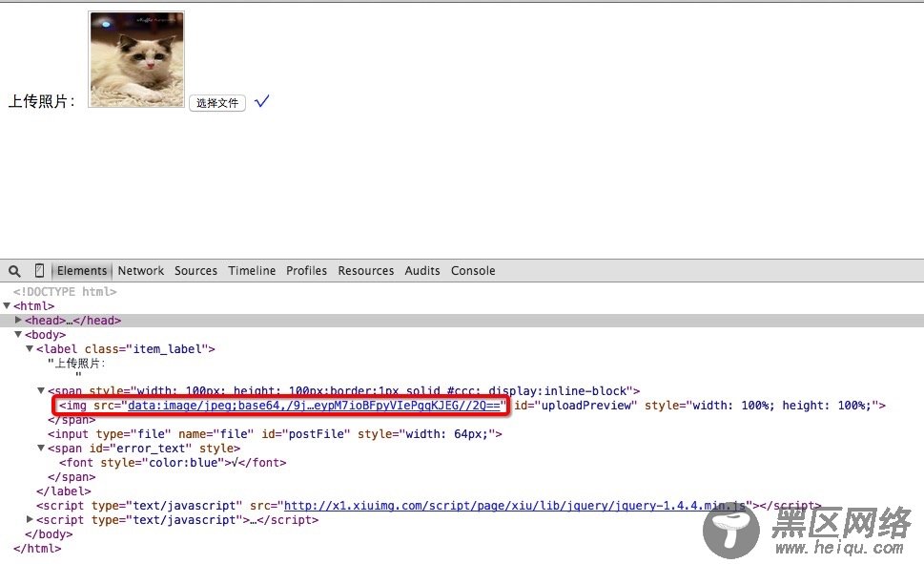Click the 选择文件 file chooser button
924x564 pixels.
[216, 103]
